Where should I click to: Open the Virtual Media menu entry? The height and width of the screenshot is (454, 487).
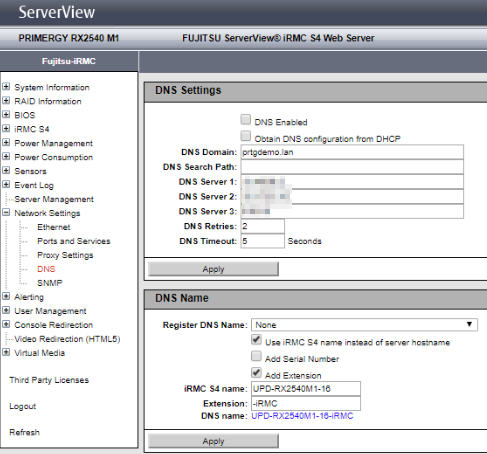(39, 353)
